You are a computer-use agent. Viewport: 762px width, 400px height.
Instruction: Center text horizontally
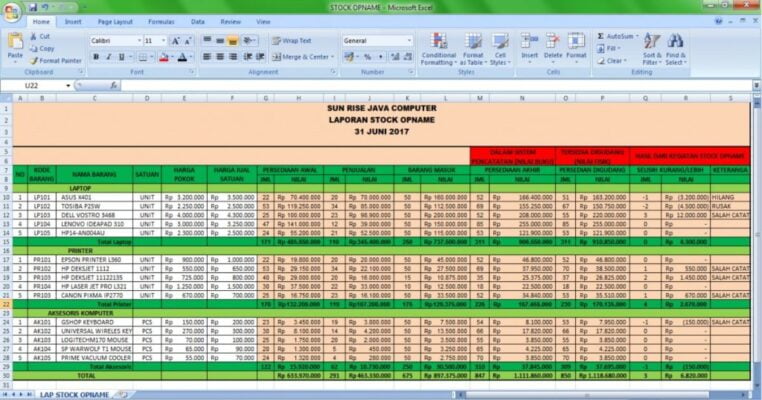click(x=220, y=57)
